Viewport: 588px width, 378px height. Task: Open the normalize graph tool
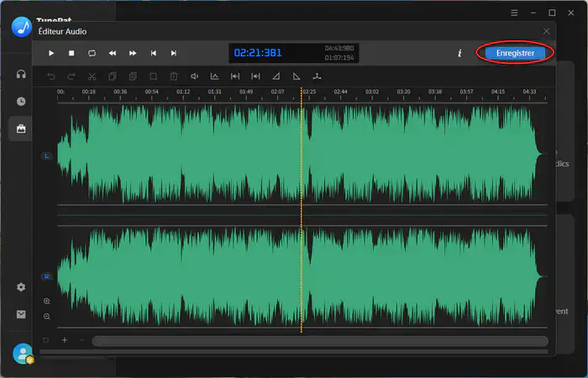click(214, 76)
